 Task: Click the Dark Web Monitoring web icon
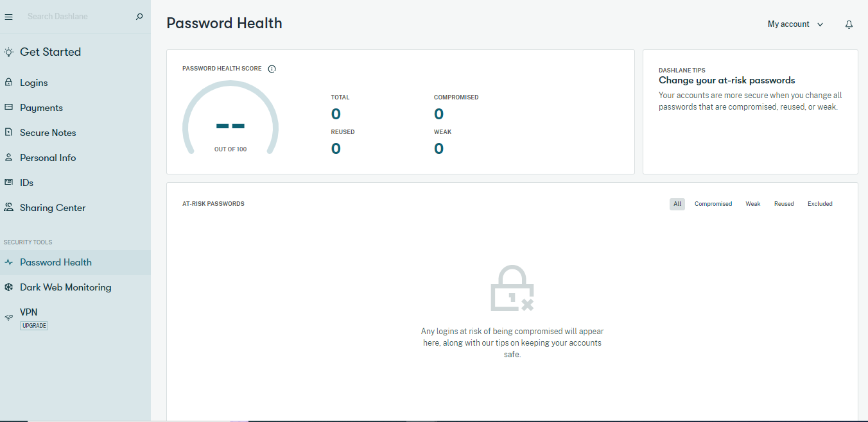[8, 287]
